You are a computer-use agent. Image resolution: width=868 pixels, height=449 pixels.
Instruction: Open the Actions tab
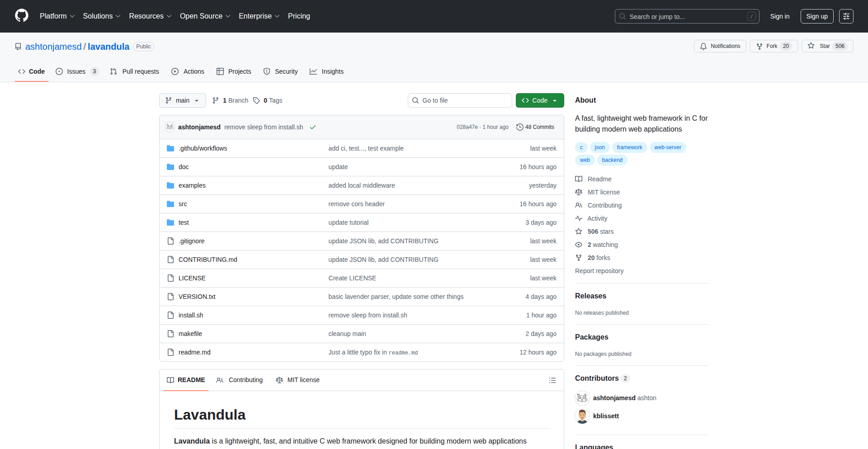pos(188,71)
